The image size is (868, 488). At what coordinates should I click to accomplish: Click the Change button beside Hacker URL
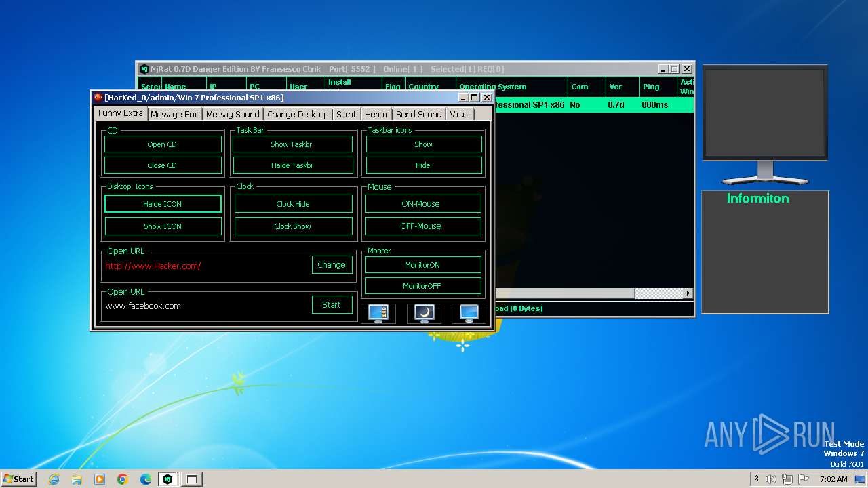[332, 265]
